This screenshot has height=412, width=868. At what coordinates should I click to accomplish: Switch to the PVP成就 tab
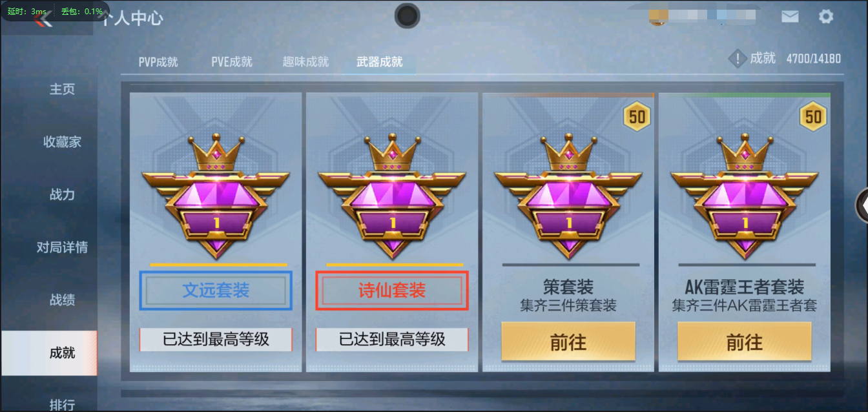[x=158, y=62]
